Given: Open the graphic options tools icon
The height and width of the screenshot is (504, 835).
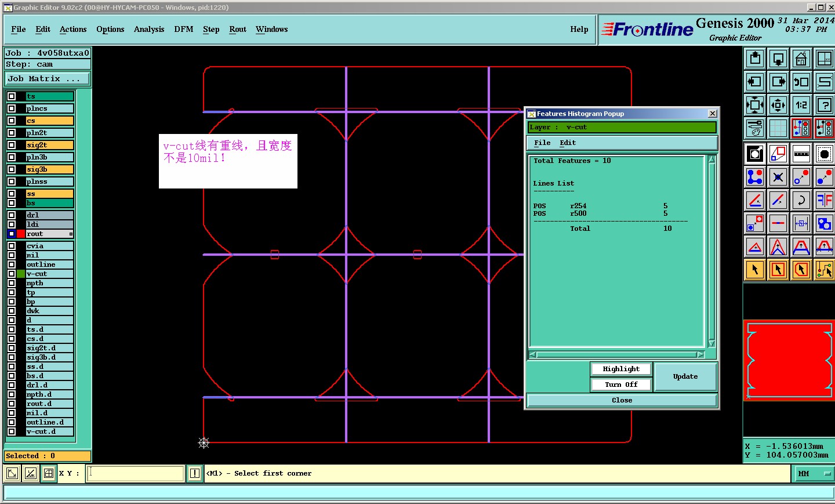Looking at the screenshot, I should pos(755,128).
